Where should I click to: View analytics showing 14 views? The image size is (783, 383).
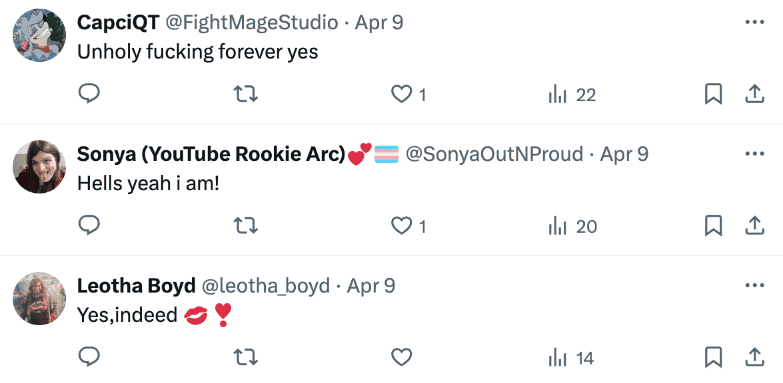pos(571,358)
